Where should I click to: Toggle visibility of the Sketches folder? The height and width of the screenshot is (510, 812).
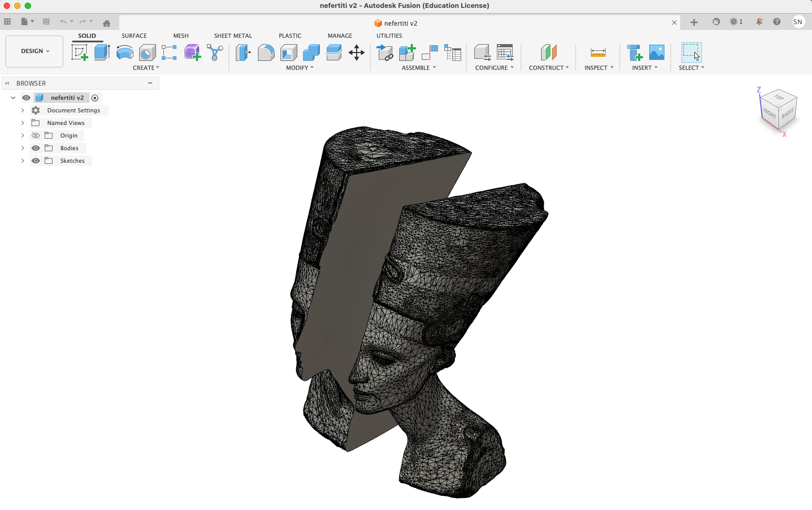point(35,160)
